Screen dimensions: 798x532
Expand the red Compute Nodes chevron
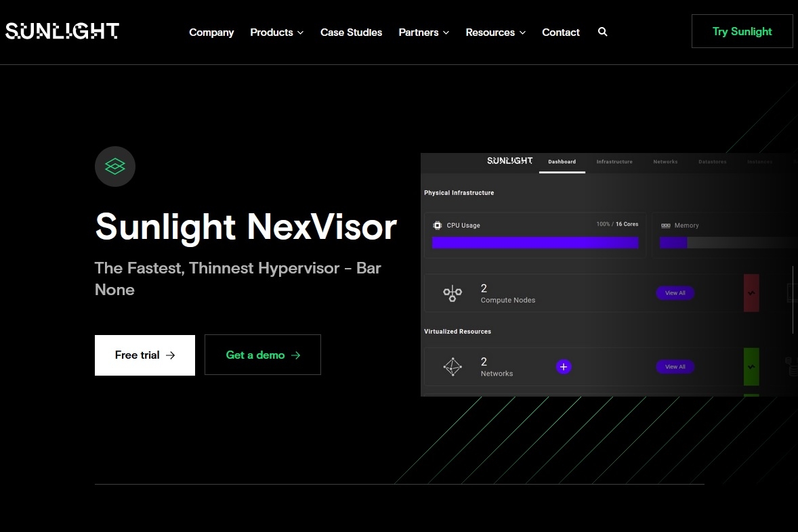tap(751, 293)
